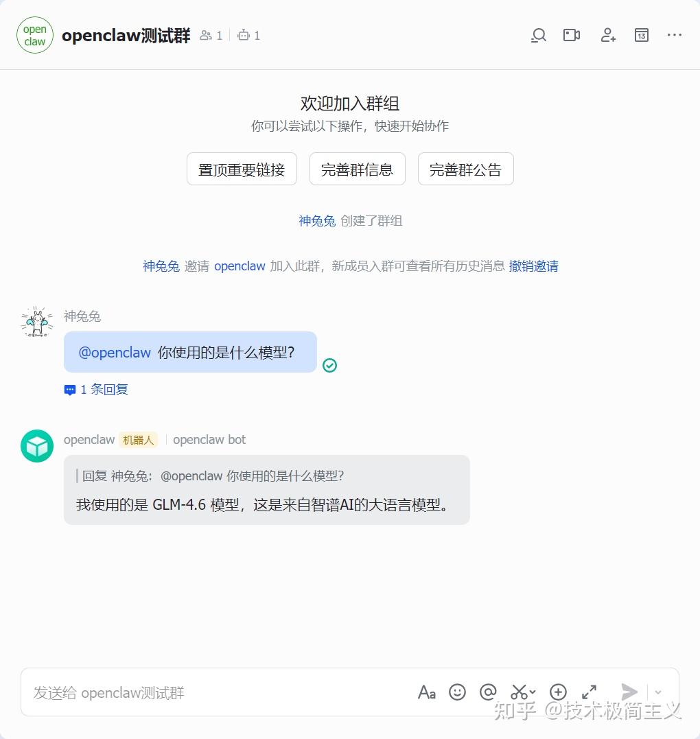Screen dimensions: 700x739
Task: Click the scissors screenshot tool
Action: tap(519, 692)
